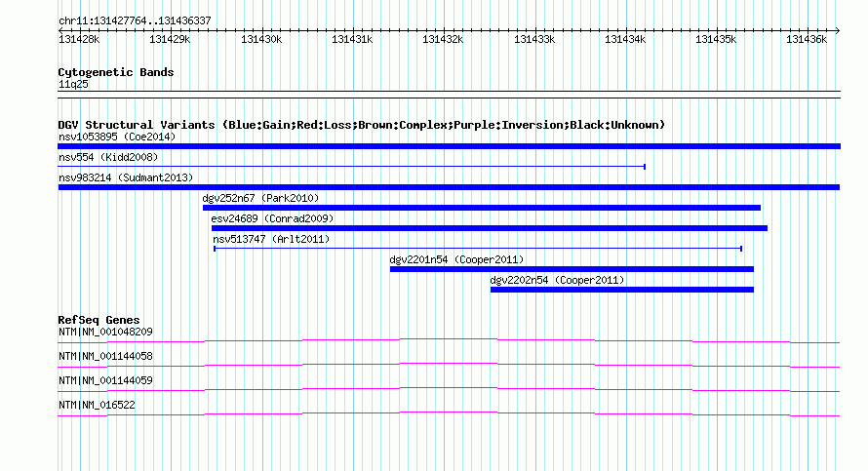The width and height of the screenshot is (868, 471).
Task: Open the NTM|NM_001048209 transcript label
Action: 105,333
